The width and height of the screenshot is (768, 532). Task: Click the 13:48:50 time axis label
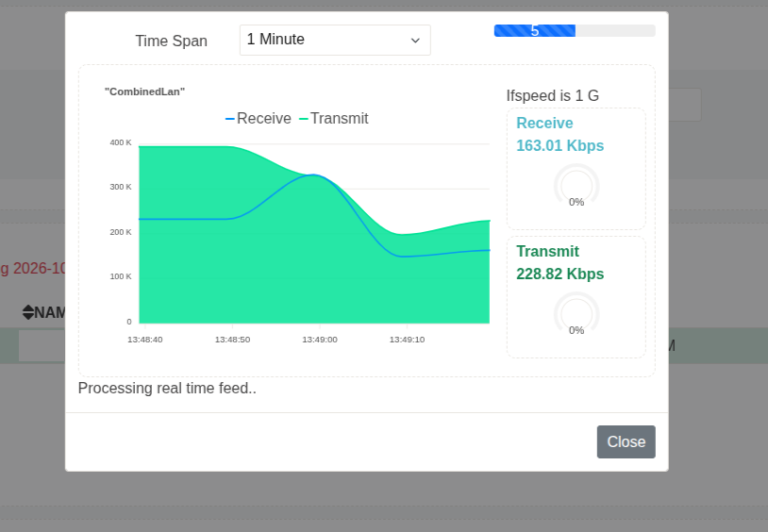click(233, 340)
